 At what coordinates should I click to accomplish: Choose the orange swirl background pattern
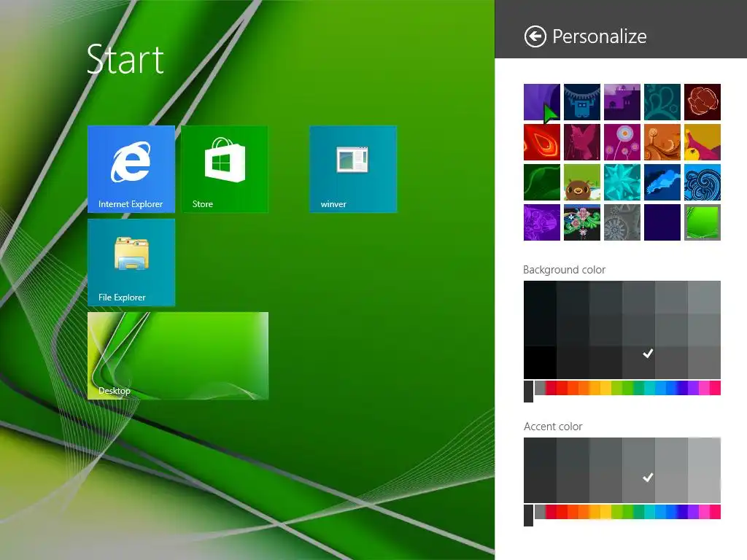[x=662, y=142]
